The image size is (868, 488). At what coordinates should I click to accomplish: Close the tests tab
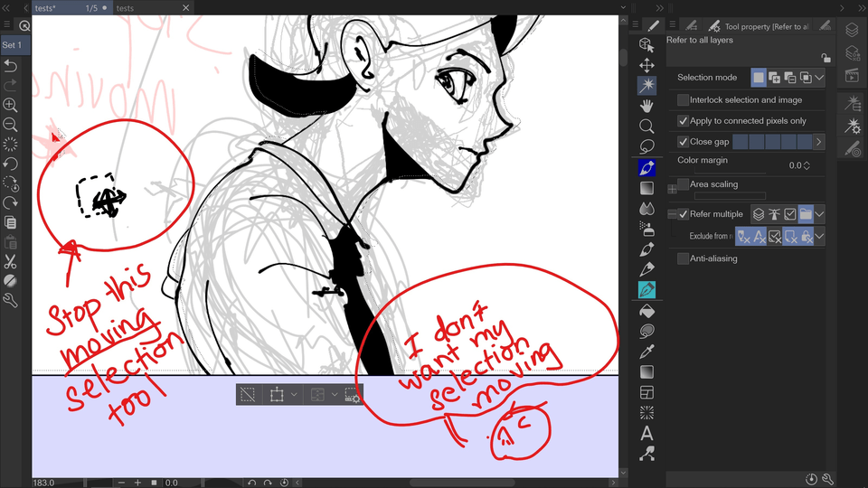click(186, 8)
